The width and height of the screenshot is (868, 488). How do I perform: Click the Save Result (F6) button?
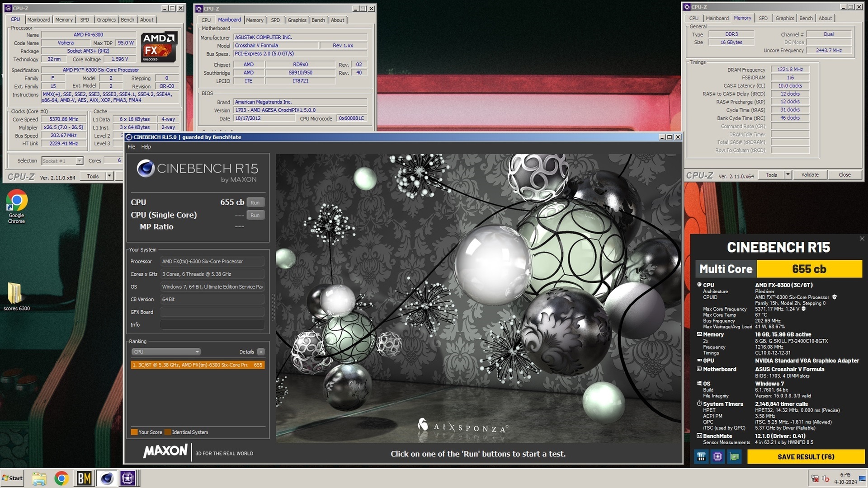pos(806,457)
